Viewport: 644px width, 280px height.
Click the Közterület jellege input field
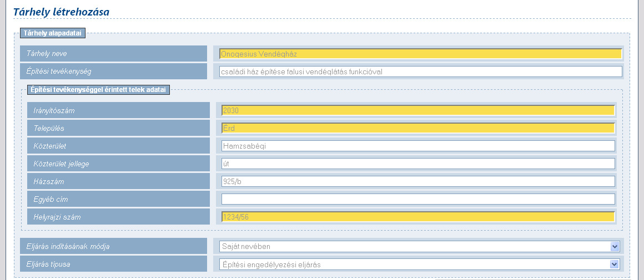pos(418,164)
